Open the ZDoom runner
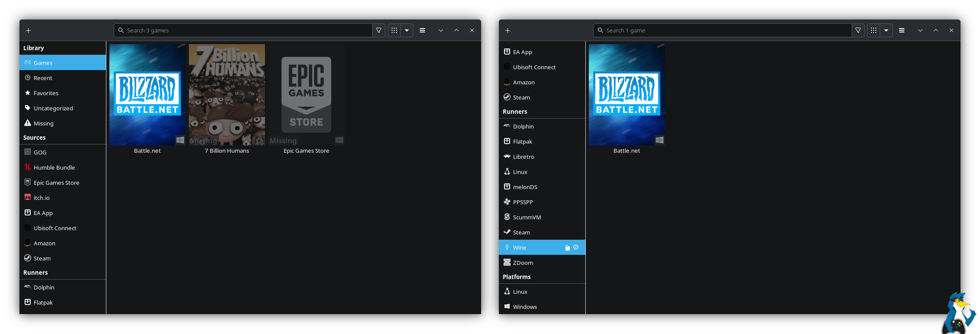 pos(523,263)
